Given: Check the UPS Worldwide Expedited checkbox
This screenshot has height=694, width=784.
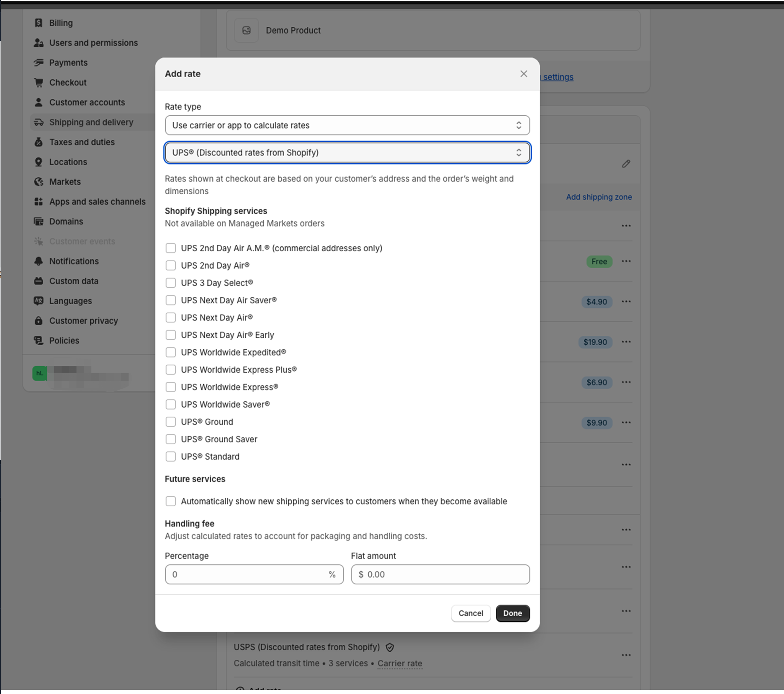Looking at the screenshot, I should pos(170,352).
